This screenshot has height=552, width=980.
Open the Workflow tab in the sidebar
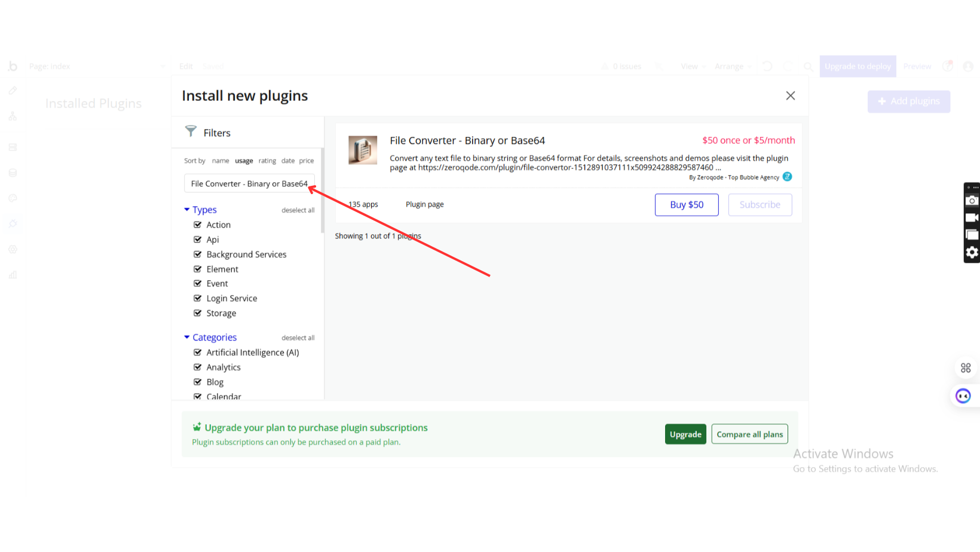point(13,116)
